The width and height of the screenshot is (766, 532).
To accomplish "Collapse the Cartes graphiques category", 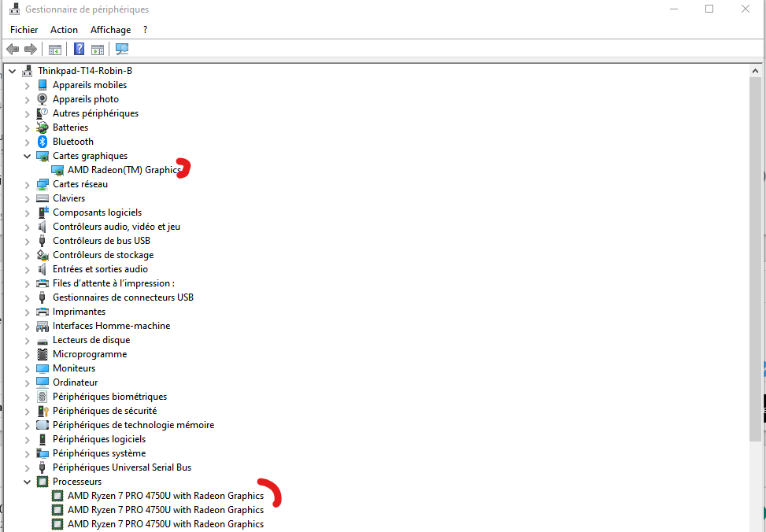I will (x=28, y=157).
